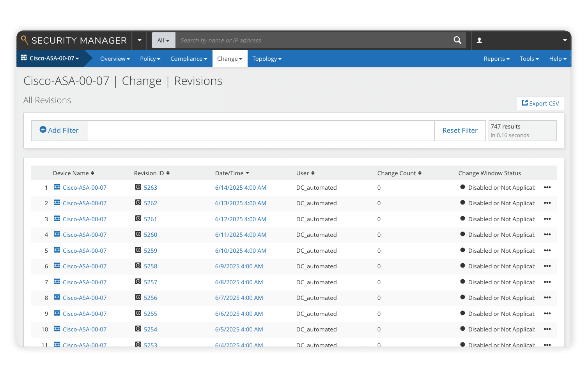The width and height of the screenshot is (588, 377).
Task: Click the revision clock icon for 5263
Action: click(138, 187)
